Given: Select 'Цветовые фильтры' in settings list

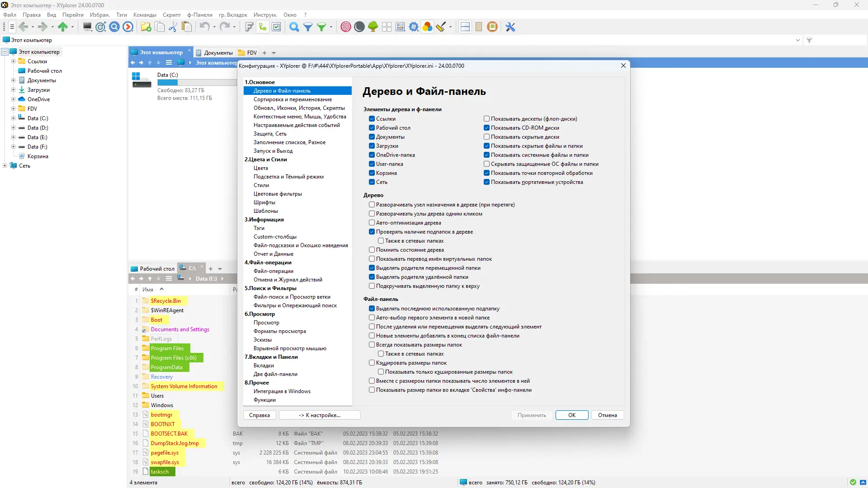Looking at the screenshot, I should click(278, 194).
